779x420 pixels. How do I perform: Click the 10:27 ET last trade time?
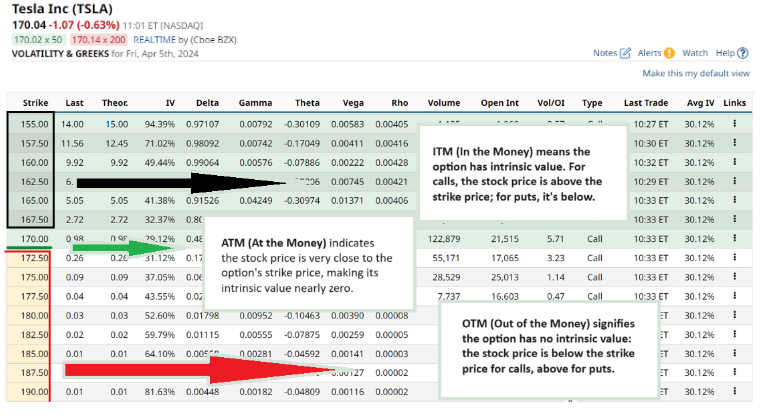pos(650,124)
